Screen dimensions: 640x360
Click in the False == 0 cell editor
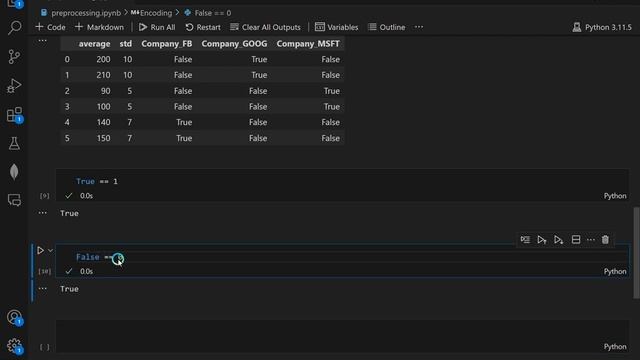[x=342, y=257]
